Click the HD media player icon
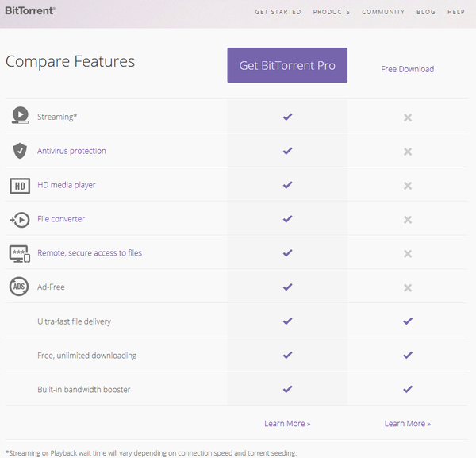 tap(20, 185)
